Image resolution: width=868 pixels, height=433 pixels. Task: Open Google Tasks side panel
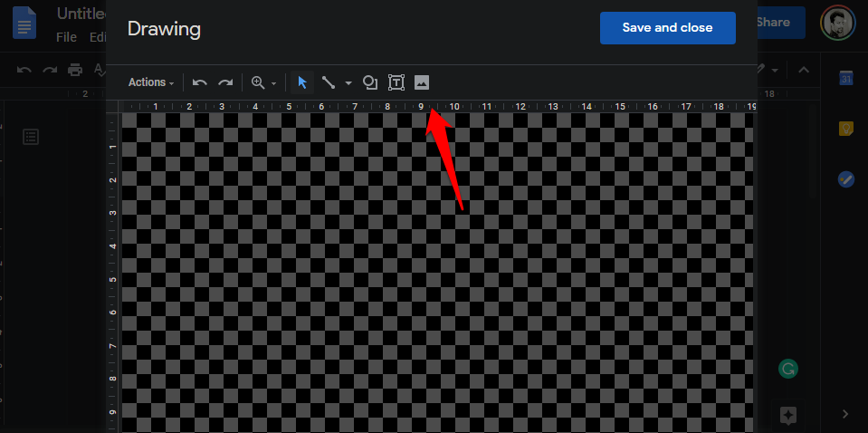coord(846,179)
